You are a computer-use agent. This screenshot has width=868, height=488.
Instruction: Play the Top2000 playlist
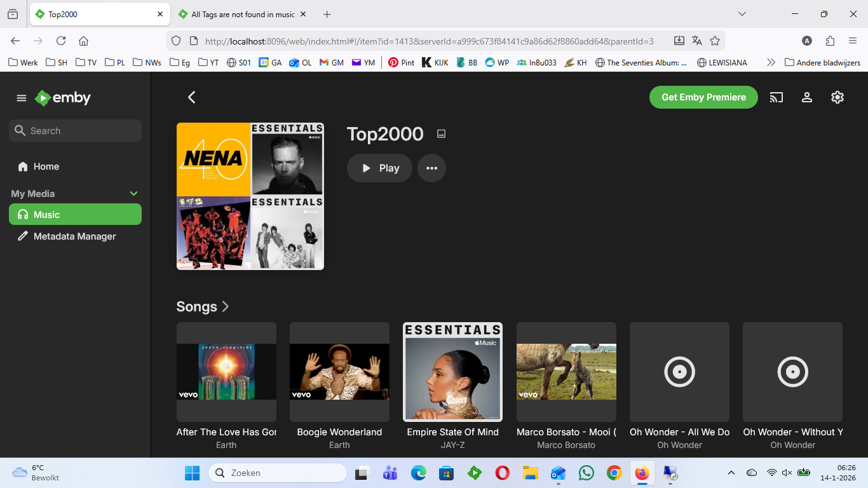coord(379,168)
